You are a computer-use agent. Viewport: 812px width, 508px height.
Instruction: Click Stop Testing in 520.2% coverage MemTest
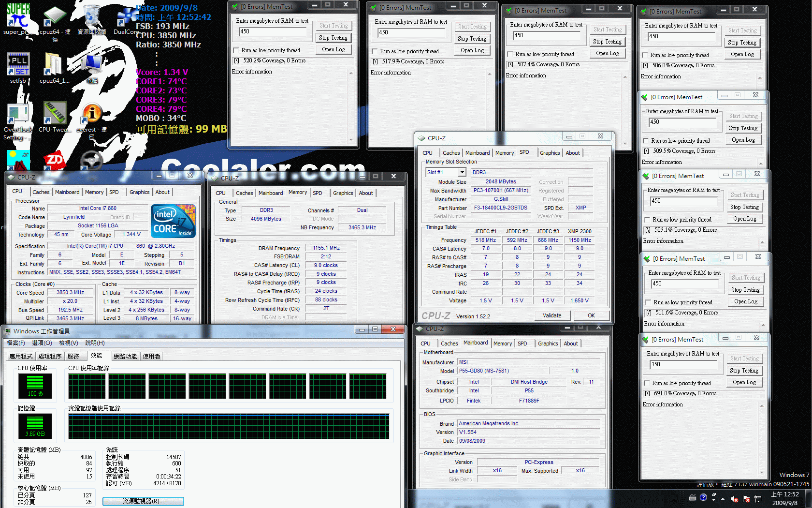coord(333,38)
